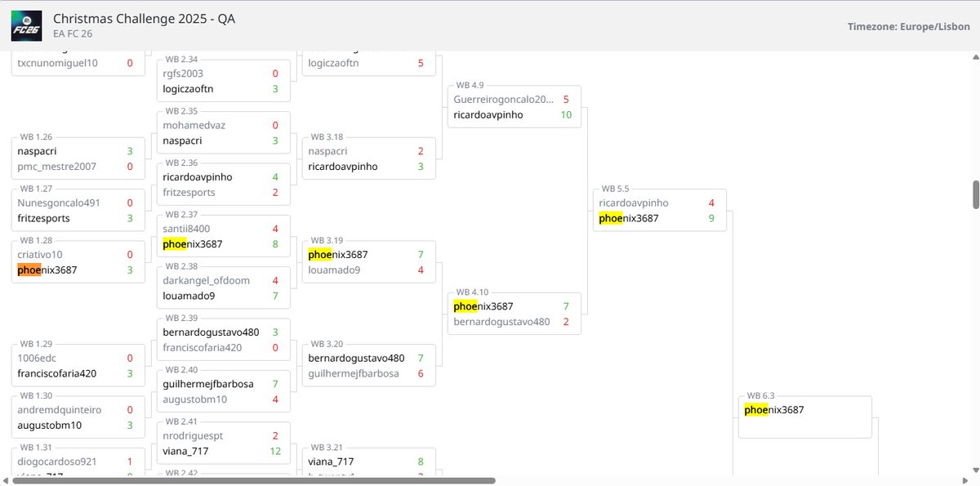The height and width of the screenshot is (486, 980).
Task: Click phoenix3687 in match WB 2.37
Action: click(193, 244)
